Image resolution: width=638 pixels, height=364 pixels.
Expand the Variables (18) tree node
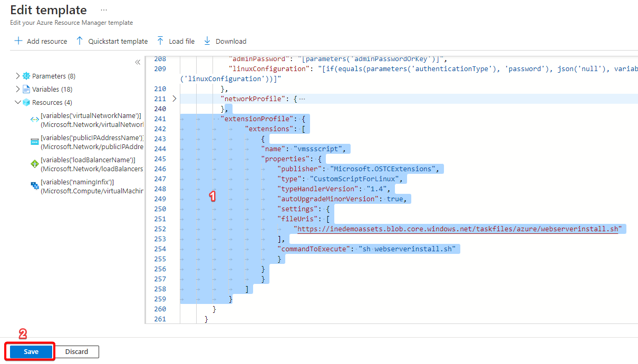click(x=18, y=89)
